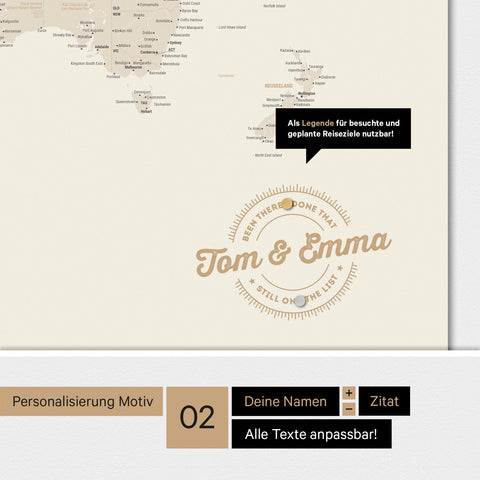Click the Personalisierung Motiv banner
480x480 pixels.
pyautogui.click(x=81, y=401)
